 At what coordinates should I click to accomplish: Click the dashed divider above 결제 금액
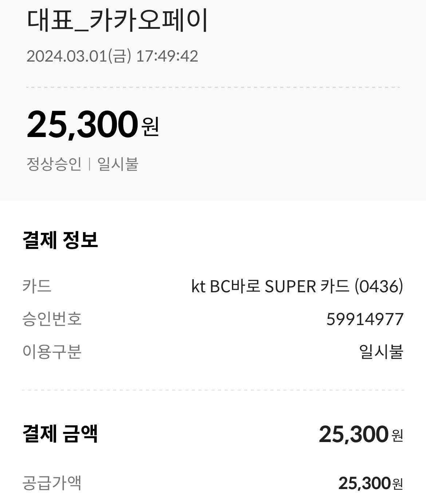click(x=213, y=390)
